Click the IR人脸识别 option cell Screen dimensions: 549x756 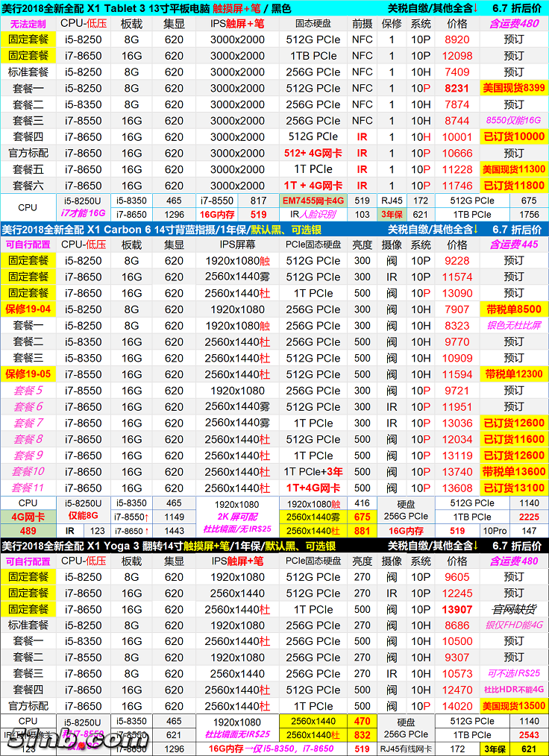pyautogui.click(x=313, y=215)
